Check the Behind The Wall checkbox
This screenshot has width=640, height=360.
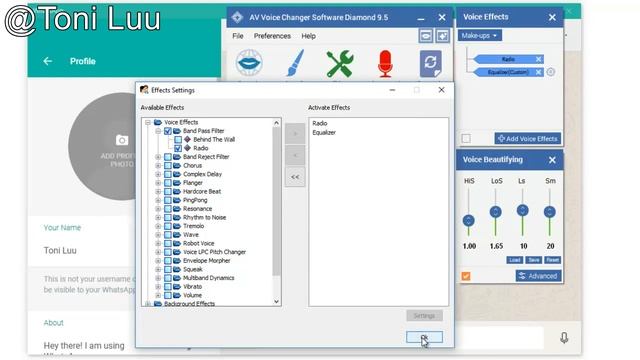pos(178,140)
